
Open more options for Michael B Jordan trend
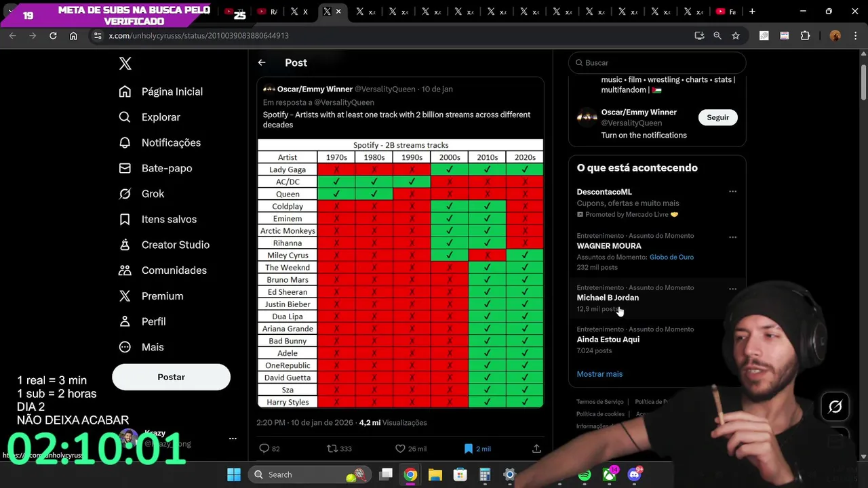tap(732, 289)
